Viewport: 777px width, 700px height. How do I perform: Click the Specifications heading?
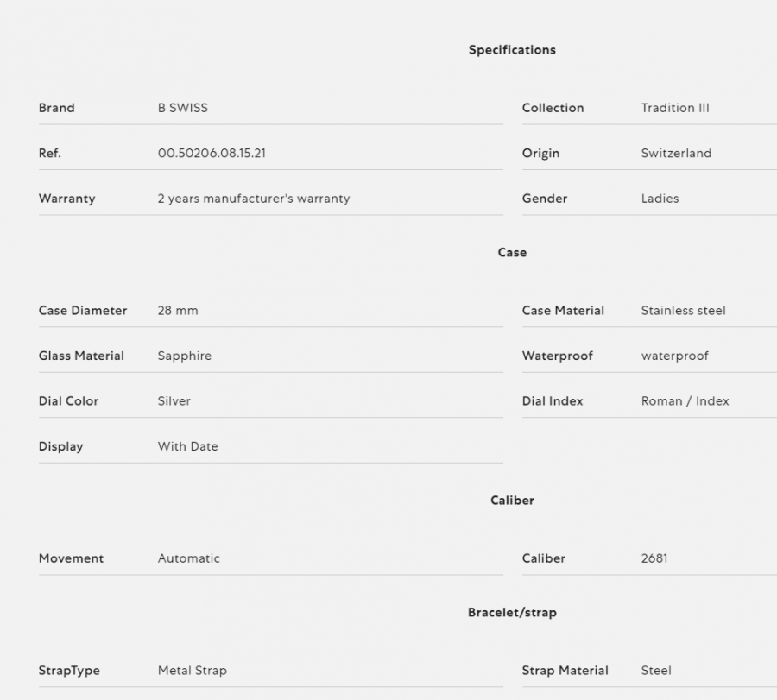512,50
